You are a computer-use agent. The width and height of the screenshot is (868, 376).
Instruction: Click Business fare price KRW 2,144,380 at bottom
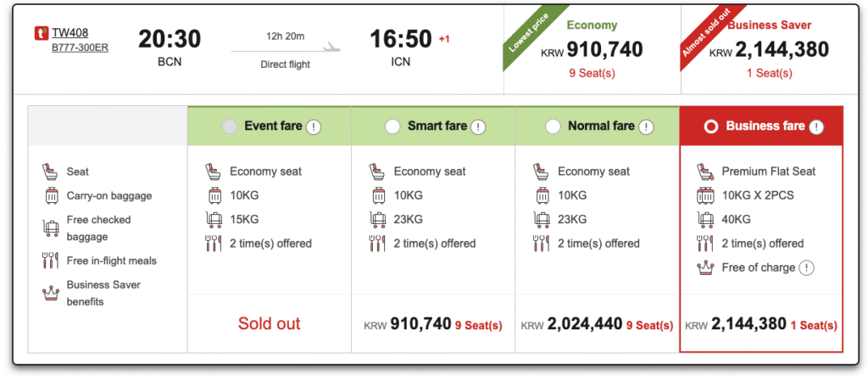pyautogui.click(x=736, y=324)
